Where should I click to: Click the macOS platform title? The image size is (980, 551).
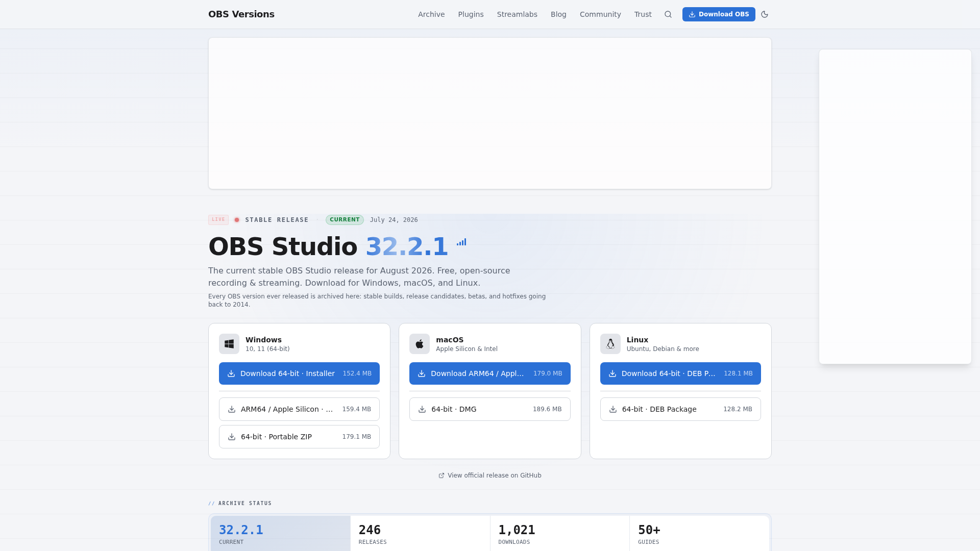[x=450, y=340]
